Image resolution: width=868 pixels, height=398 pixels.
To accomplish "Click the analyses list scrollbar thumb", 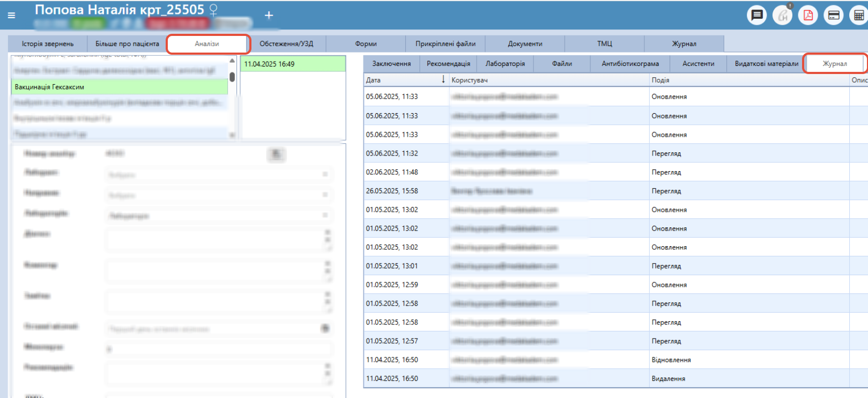I will pyautogui.click(x=232, y=77).
